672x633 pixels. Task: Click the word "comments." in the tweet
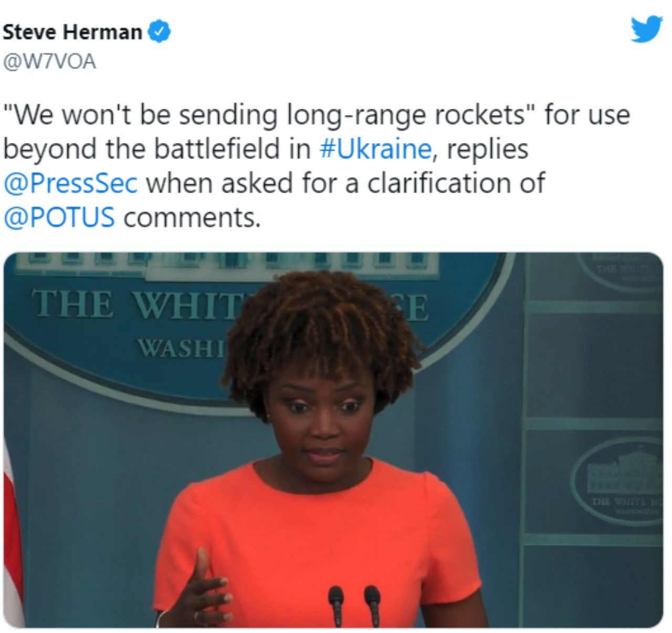coord(192,217)
